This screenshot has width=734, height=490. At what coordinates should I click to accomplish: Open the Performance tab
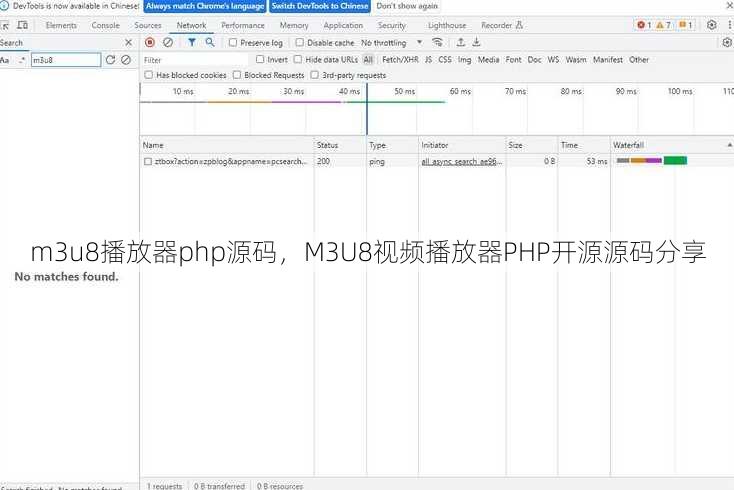pos(243,25)
